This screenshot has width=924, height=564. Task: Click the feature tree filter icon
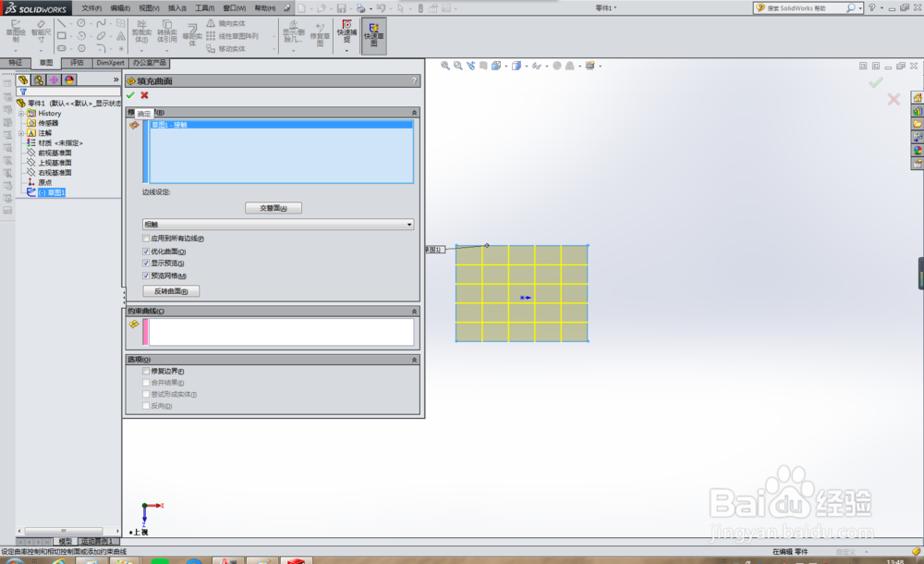click(x=24, y=92)
